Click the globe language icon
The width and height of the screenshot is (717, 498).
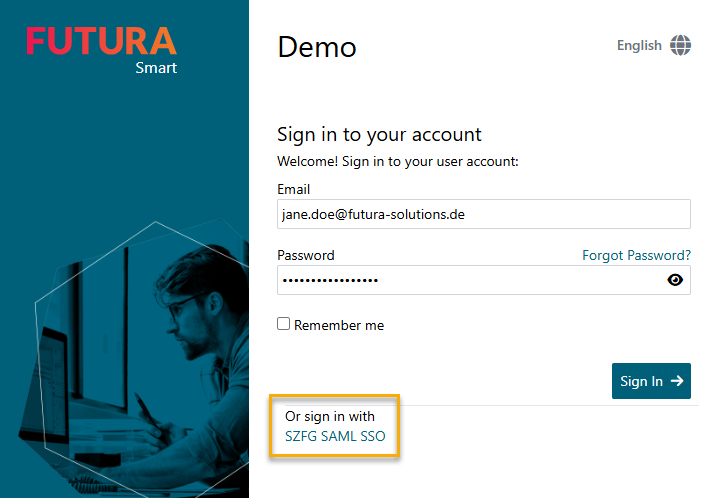pyautogui.click(x=681, y=45)
